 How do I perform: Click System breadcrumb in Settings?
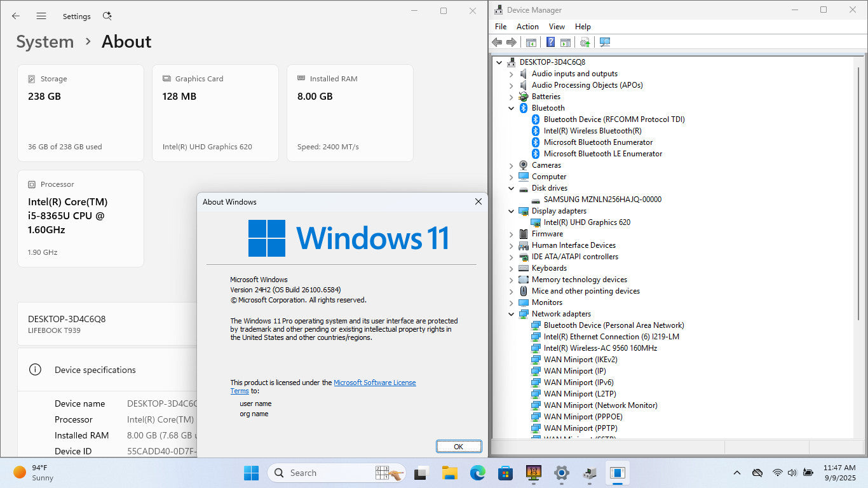pos(45,42)
